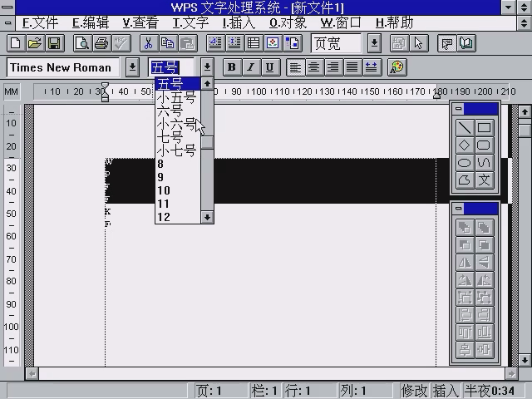Toggle underline with U button
Screen dimensions: 532x399
(270, 67)
